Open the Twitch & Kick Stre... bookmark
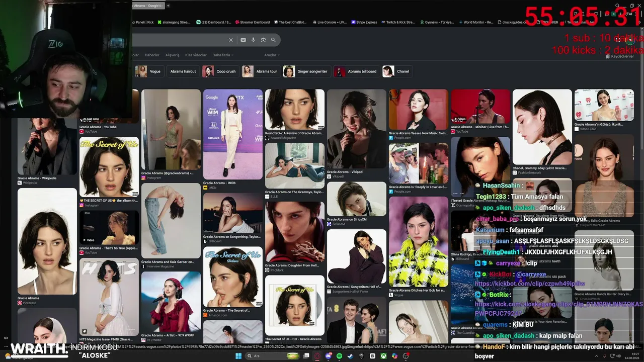Image resolution: width=644 pixels, height=362 pixels. (397, 22)
